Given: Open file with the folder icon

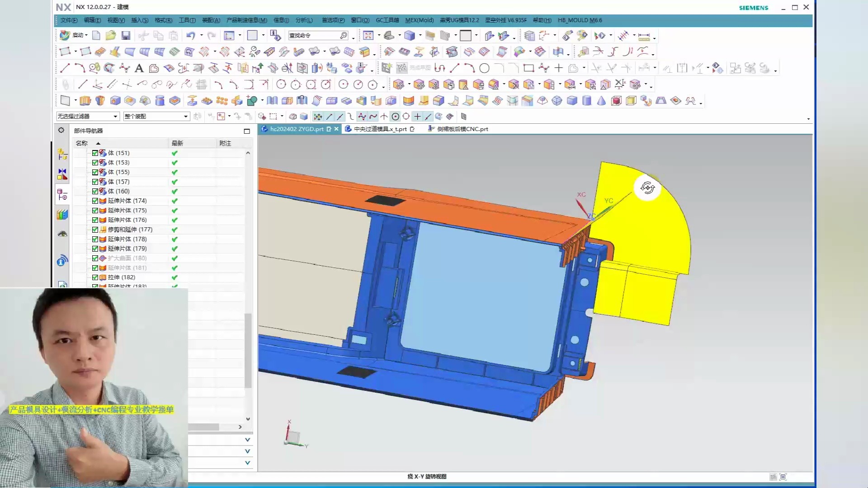Looking at the screenshot, I should tap(111, 35).
